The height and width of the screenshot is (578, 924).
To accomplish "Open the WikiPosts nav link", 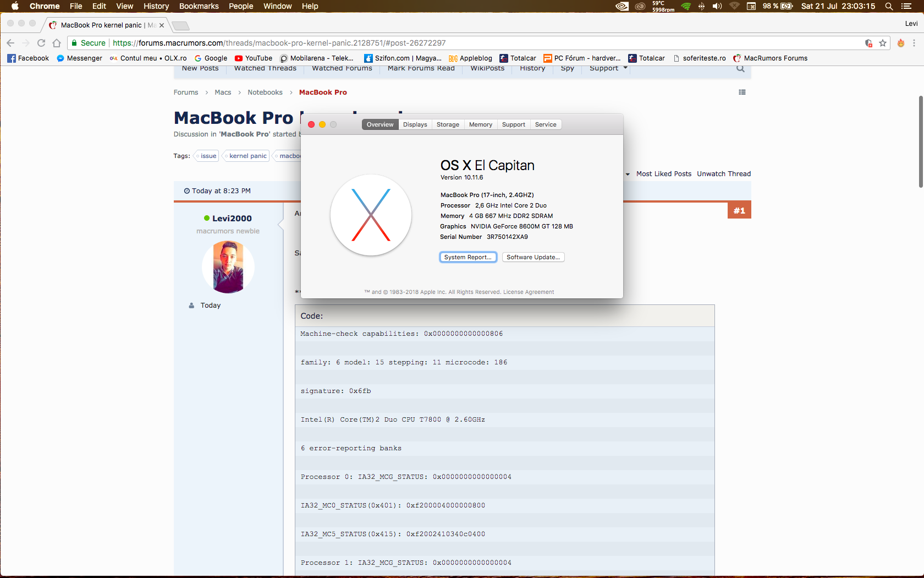I will pos(487,68).
